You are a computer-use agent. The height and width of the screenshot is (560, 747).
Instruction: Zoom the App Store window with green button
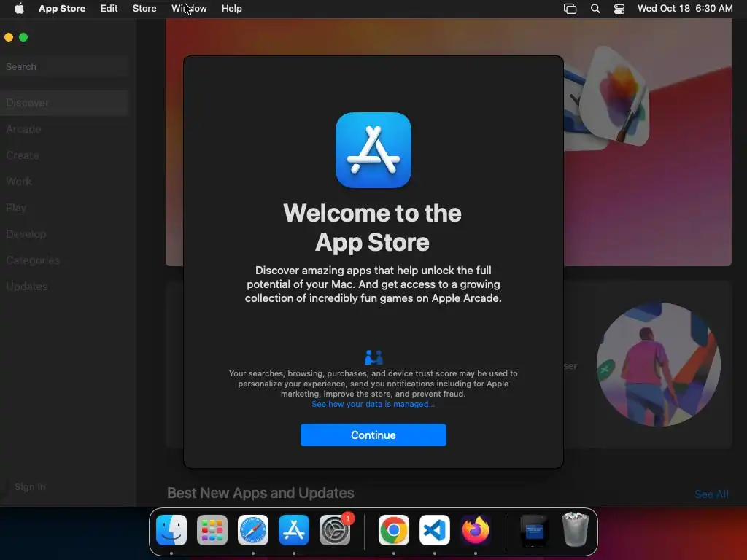tap(23, 37)
